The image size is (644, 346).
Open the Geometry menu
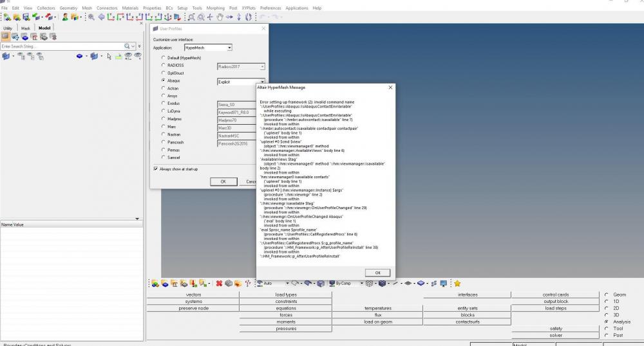[x=68, y=8]
